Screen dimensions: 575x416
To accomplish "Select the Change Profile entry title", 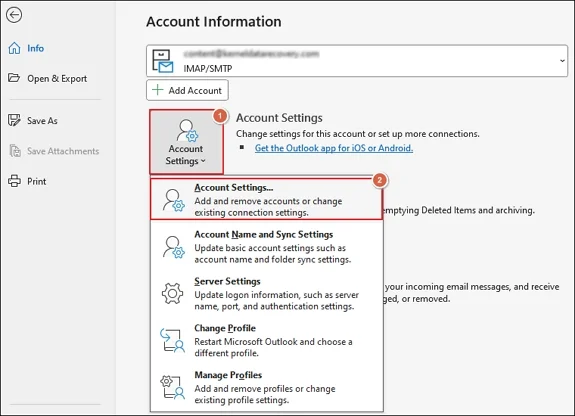I will 225,328.
